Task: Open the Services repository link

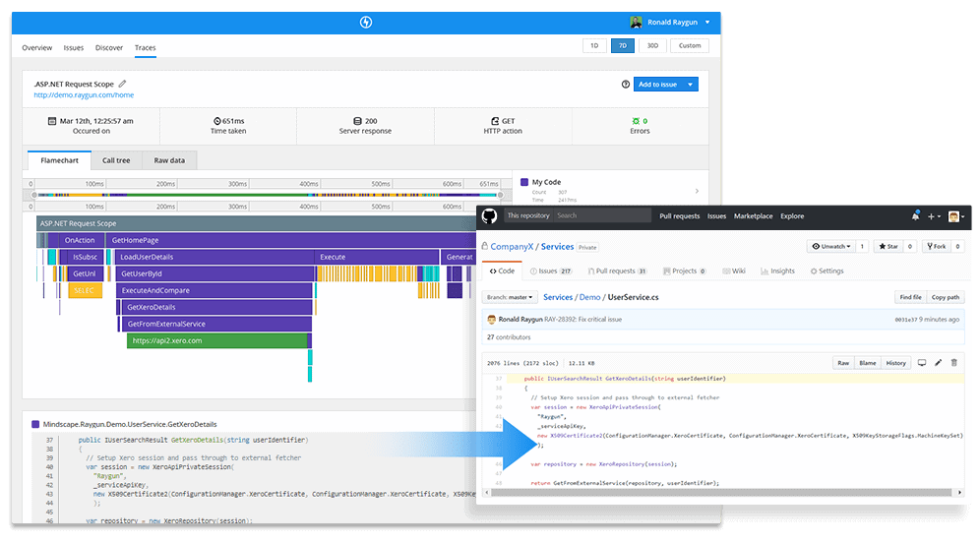Action: [x=558, y=247]
